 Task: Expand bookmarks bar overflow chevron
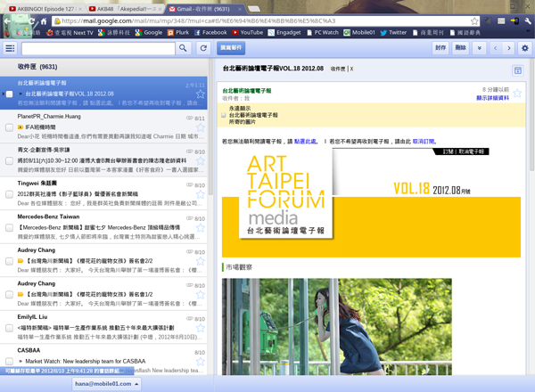coord(529,32)
